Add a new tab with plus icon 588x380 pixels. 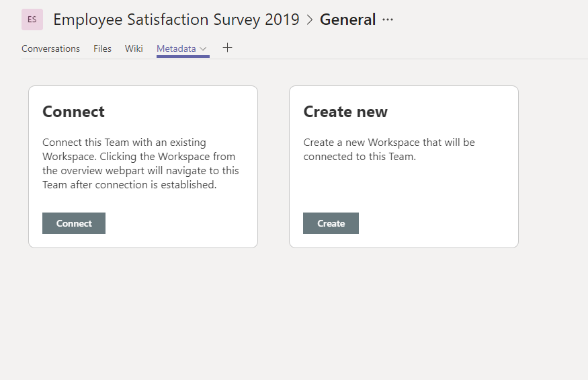tap(227, 48)
